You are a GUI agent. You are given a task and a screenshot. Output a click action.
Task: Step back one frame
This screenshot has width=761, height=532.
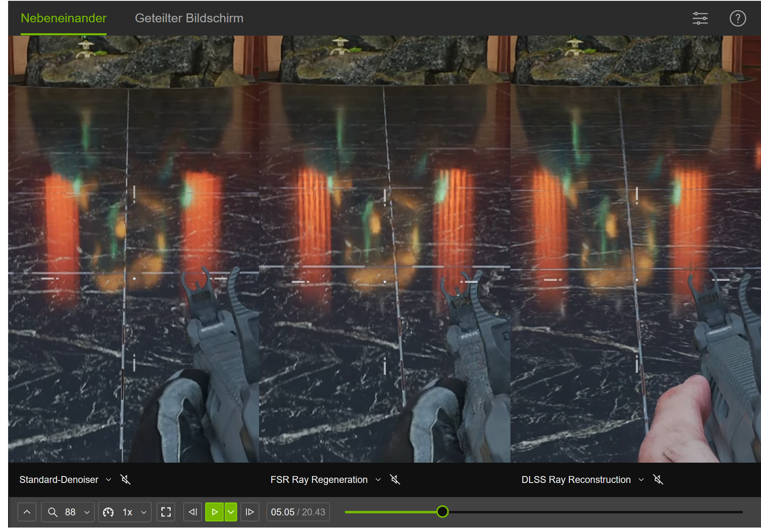tap(193, 512)
